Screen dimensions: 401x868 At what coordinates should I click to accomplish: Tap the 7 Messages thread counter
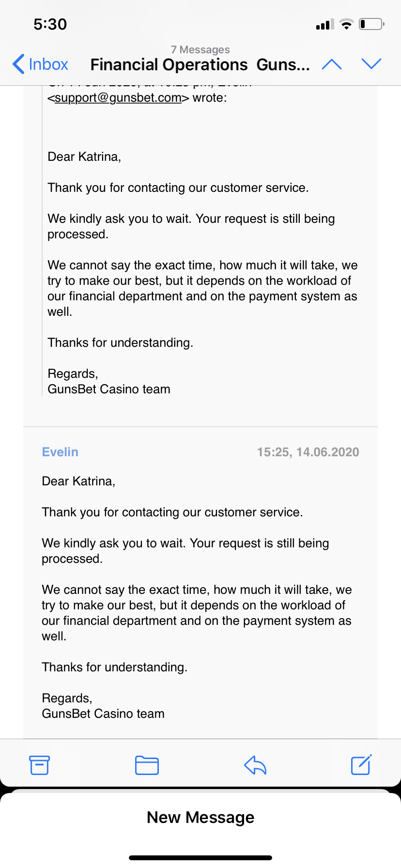tap(200, 49)
